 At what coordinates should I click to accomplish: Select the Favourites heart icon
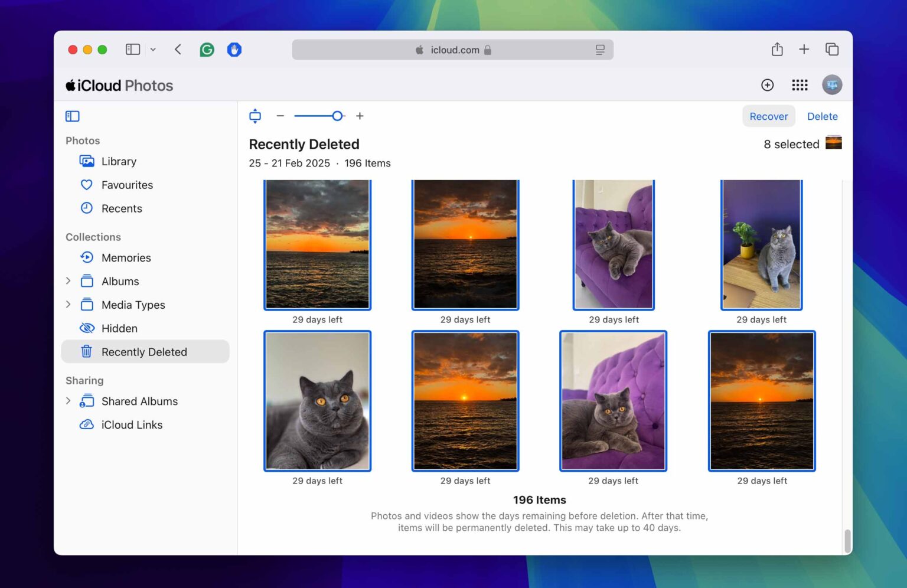pos(86,184)
